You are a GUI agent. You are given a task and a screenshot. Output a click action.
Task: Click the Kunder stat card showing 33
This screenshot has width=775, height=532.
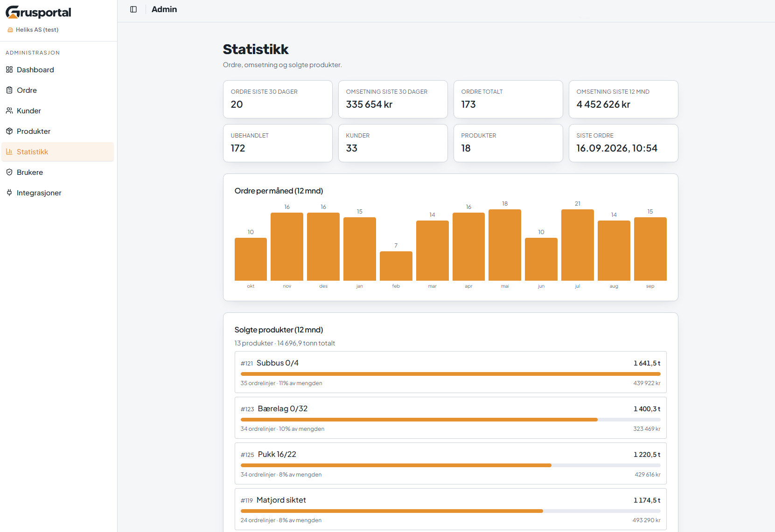[x=393, y=143]
